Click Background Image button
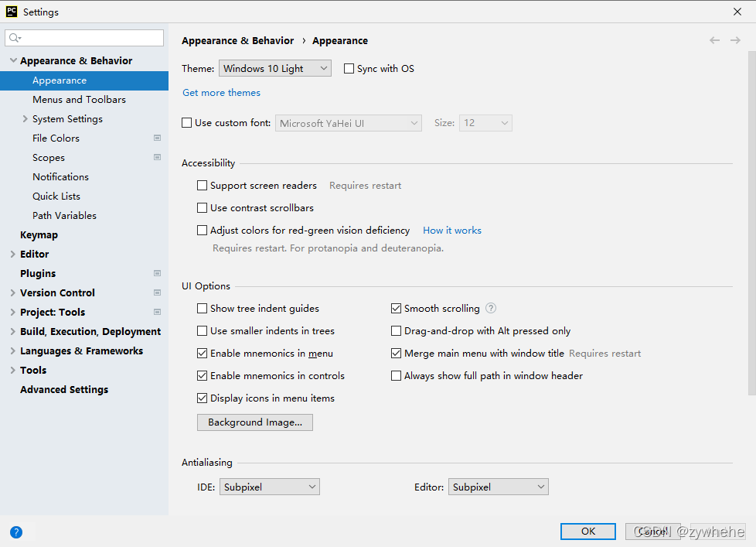Image resolution: width=756 pixels, height=547 pixels. pos(254,422)
